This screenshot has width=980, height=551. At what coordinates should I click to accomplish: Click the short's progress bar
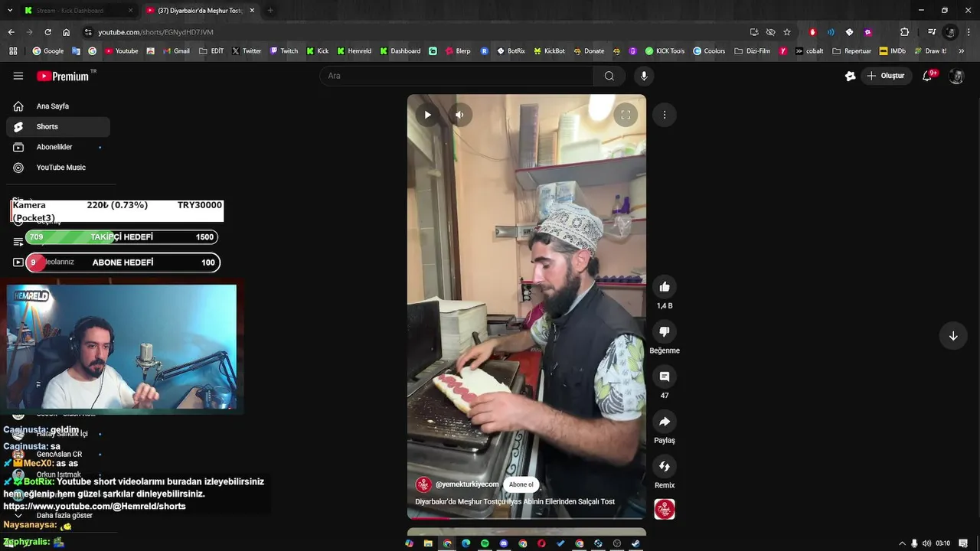[527, 518]
